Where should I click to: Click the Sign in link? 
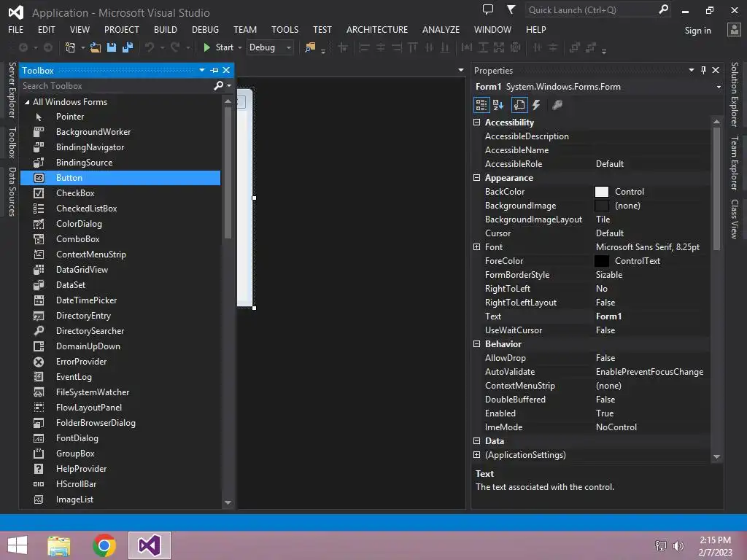coord(697,31)
